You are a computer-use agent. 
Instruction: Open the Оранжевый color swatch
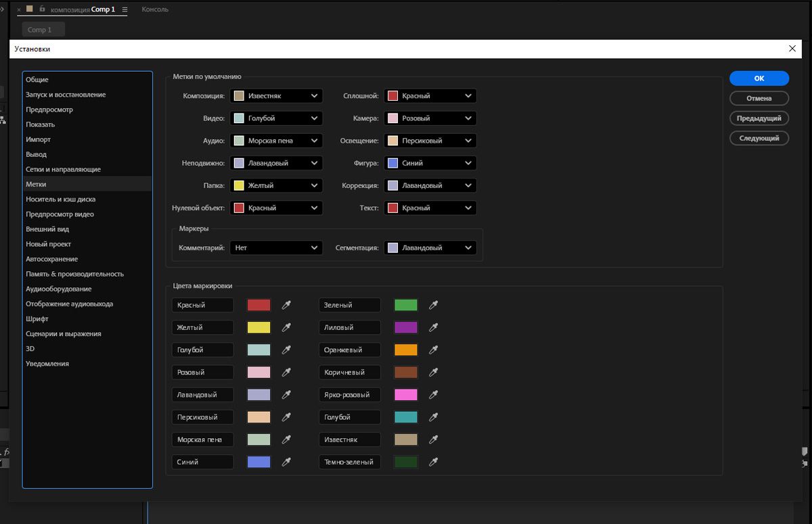click(x=406, y=350)
